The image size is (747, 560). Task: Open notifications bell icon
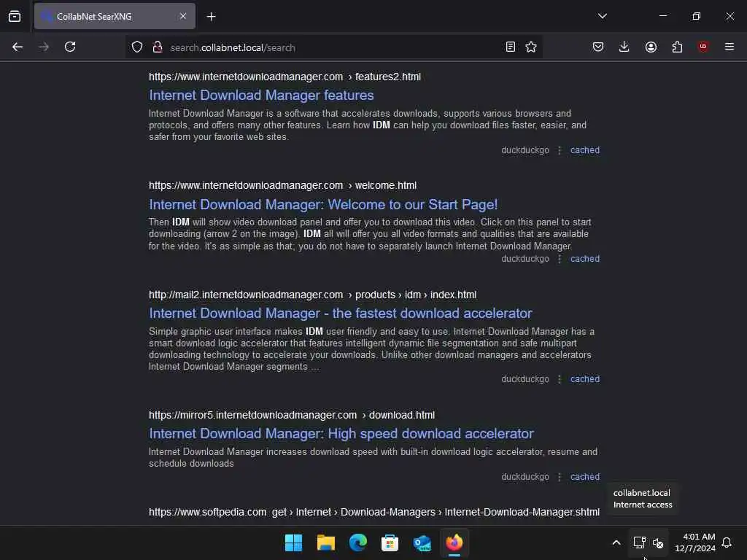(727, 542)
